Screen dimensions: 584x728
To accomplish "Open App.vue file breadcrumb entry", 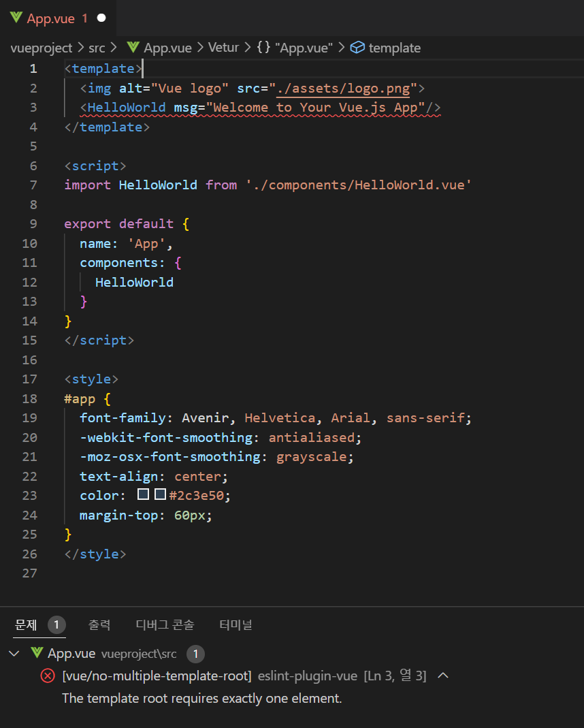I will (x=167, y=48).
